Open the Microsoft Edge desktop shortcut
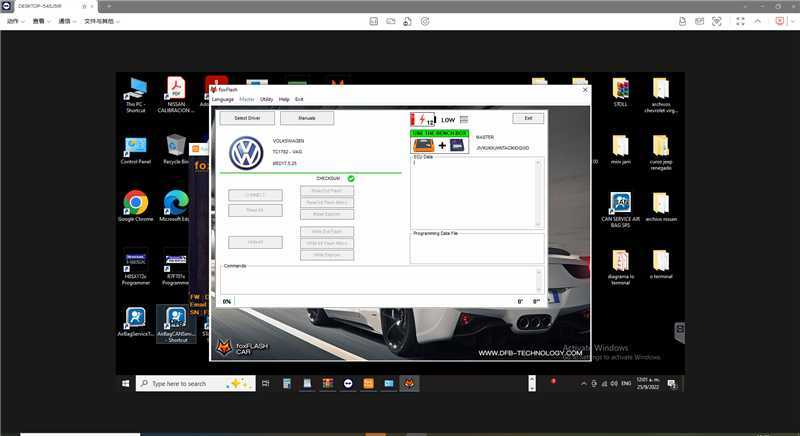Screen dimensions: 800x436 (176, 204)
